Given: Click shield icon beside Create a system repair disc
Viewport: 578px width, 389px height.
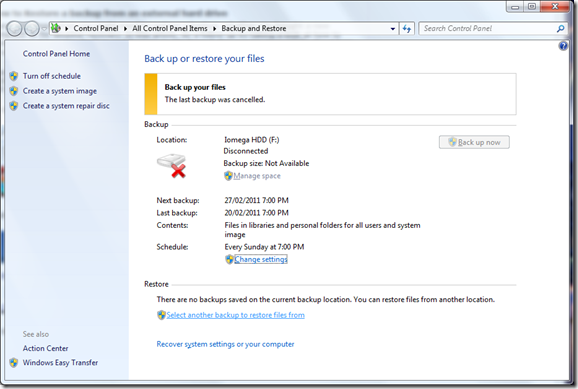Looking at the screenshot, I should [14, 106].
